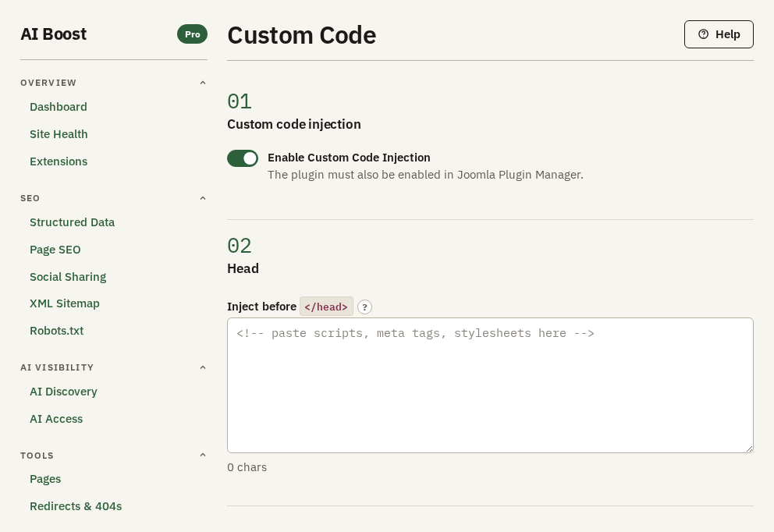Click the Joomla Plugin Manager note text
Screen dimensions: 774x532
tap(425, 175)
